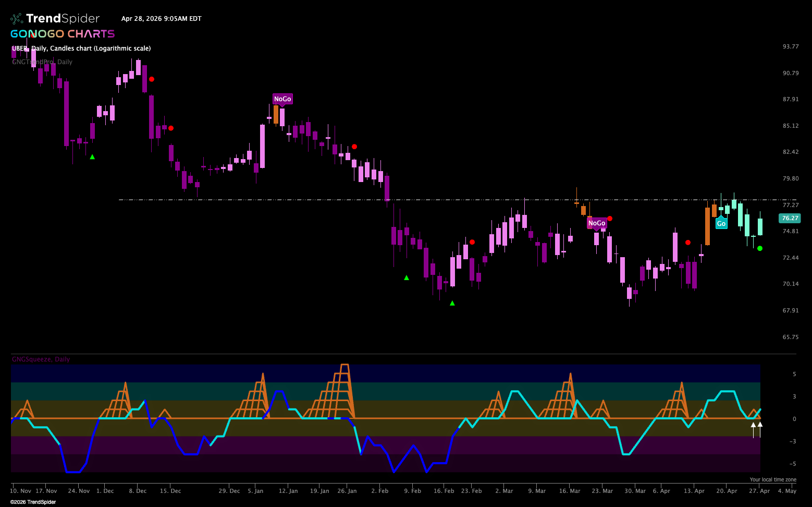
Task: Click the 85.12 price axis label
Action: 791,126
